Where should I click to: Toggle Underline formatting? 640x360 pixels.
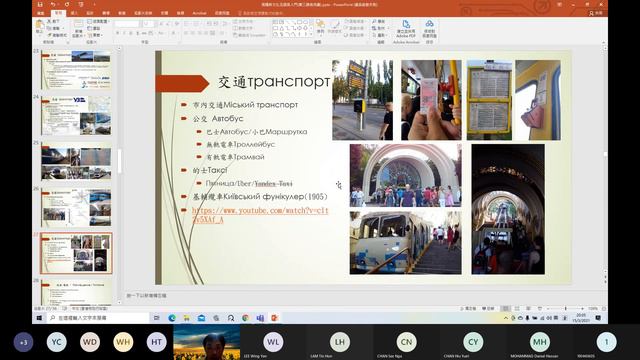tap(131, 33)
